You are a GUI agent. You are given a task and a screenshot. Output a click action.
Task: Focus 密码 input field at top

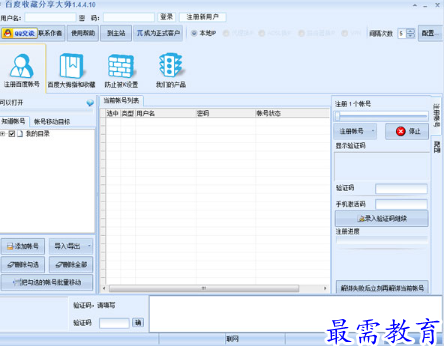click(129, 17)
